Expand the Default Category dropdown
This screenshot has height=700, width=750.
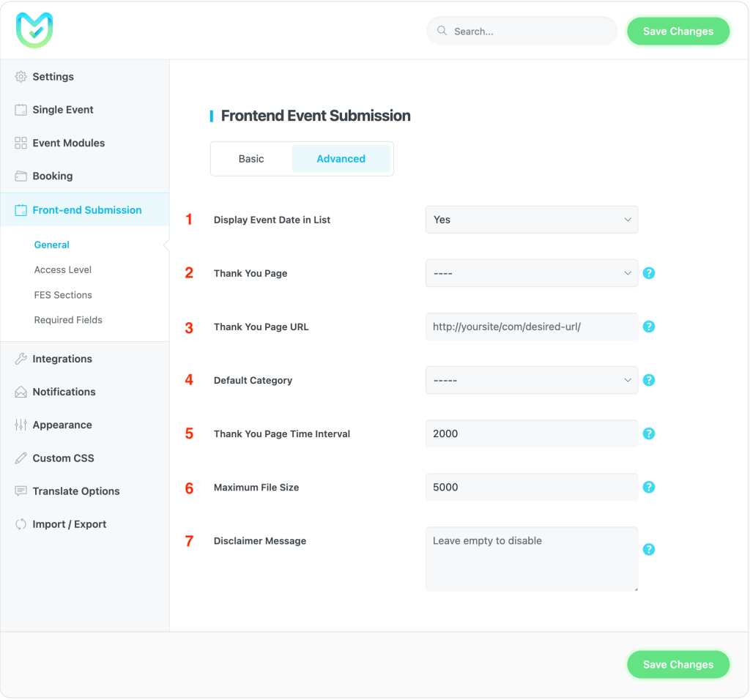(532, 380)
